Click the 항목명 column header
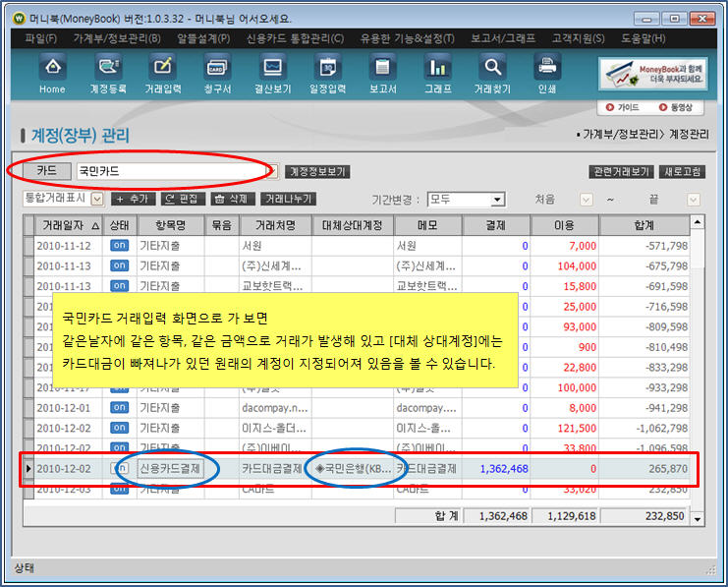 tap(171, 225)
